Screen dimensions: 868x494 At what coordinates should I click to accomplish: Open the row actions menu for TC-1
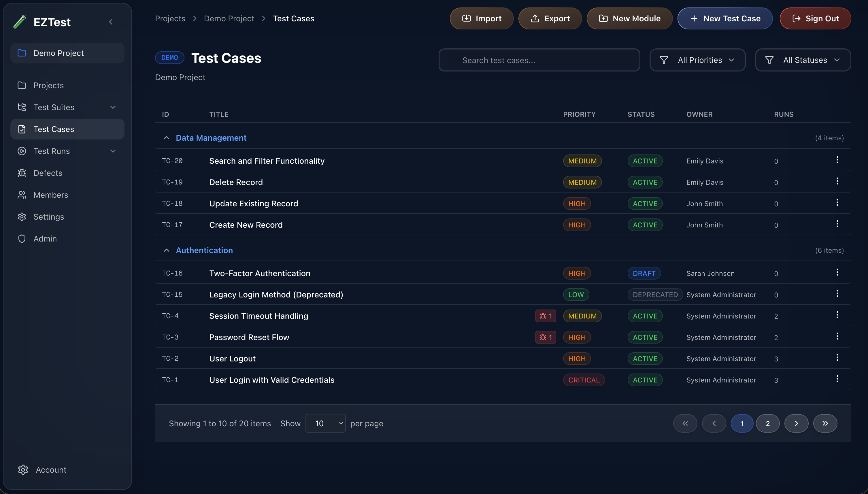click(x=837, y=379)
